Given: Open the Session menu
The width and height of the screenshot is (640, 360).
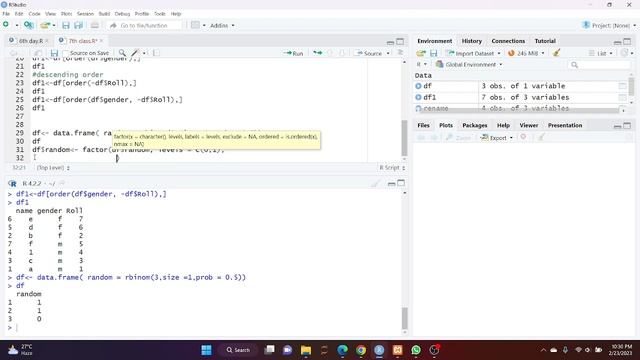Looking at the screenshot, I should click(85, 14).
